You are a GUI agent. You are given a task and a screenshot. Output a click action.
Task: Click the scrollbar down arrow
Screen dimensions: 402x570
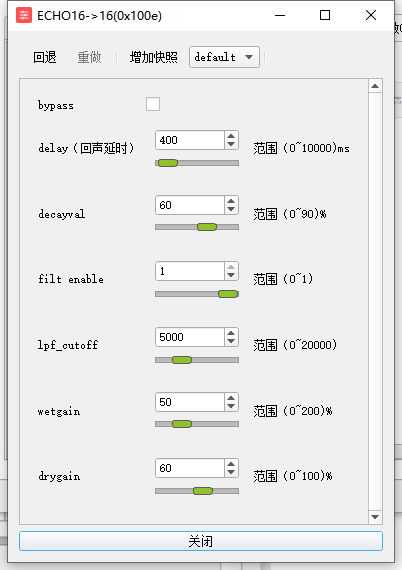(x=375, y=517)
